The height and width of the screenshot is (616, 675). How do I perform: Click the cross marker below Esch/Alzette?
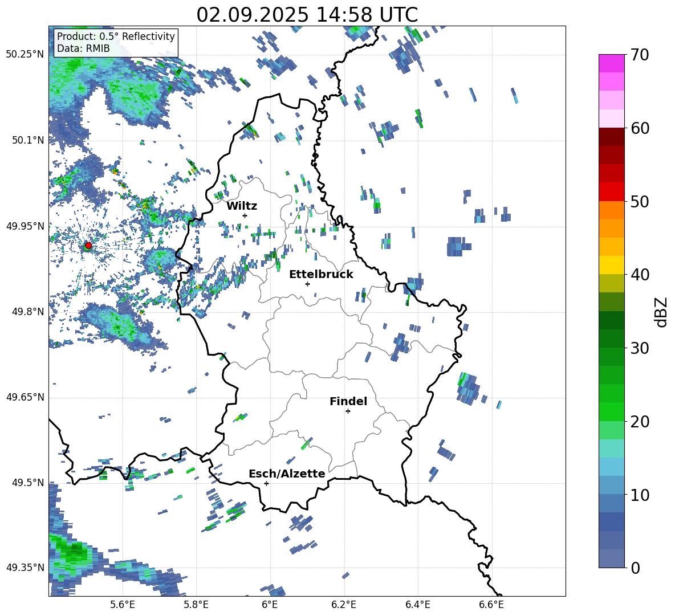[266, 483]
